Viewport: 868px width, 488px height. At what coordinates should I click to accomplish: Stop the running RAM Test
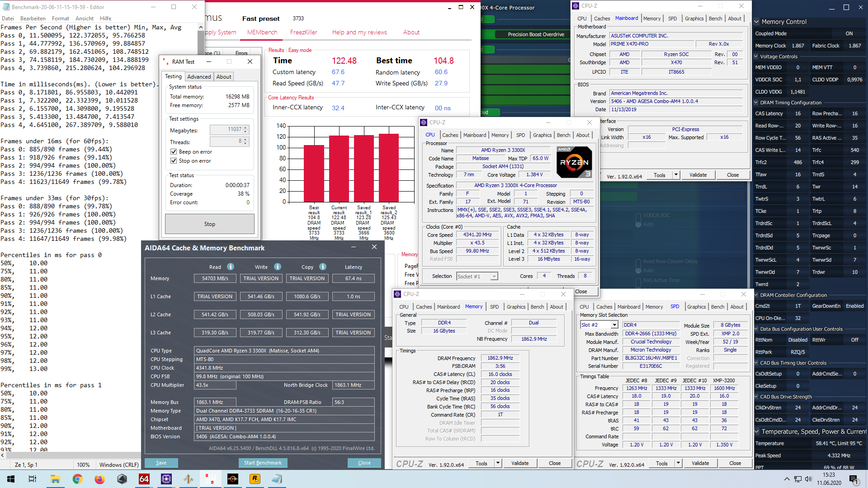point(209,224)
